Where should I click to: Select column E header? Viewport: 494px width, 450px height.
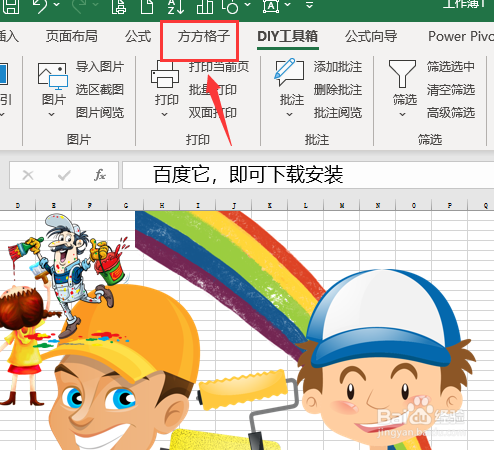pyautogui.click(x=54, y=205)
